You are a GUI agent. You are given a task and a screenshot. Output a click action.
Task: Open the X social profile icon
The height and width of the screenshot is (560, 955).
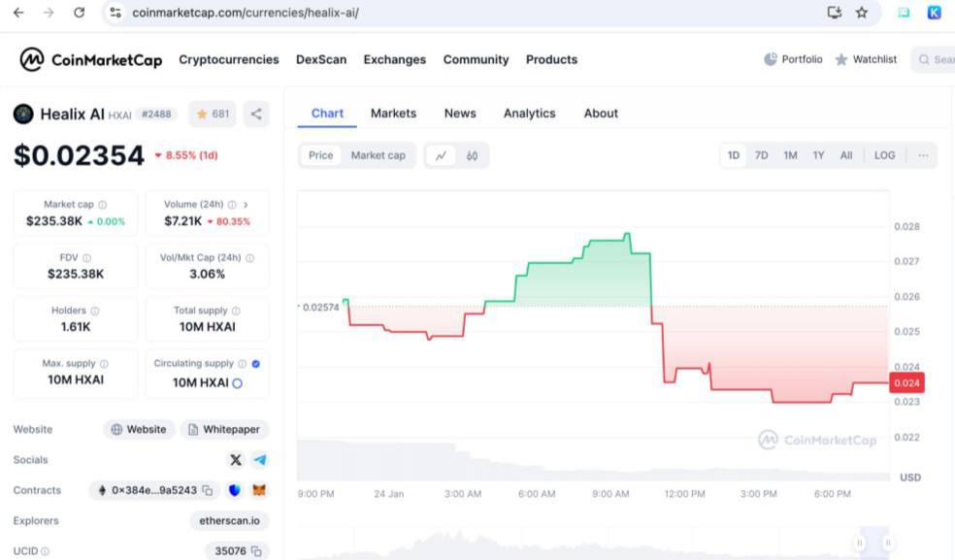pos(236,460)
